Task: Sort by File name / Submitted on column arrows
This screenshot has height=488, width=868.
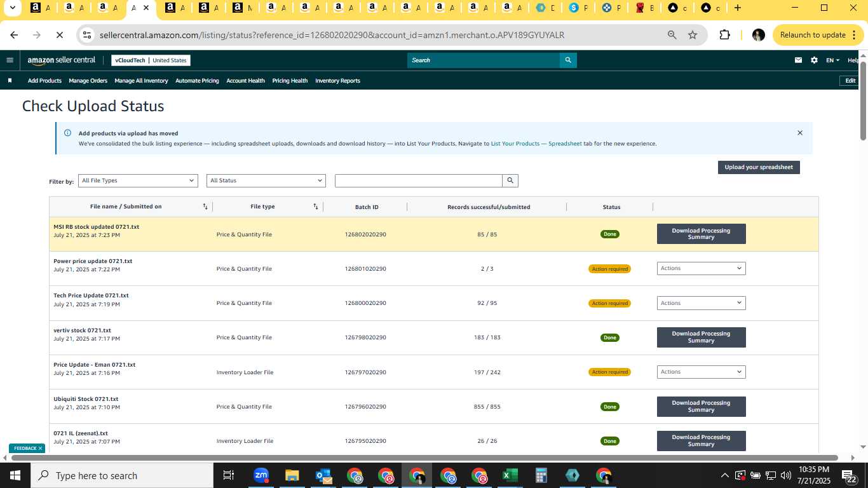Action: click(x=205, y=207)
